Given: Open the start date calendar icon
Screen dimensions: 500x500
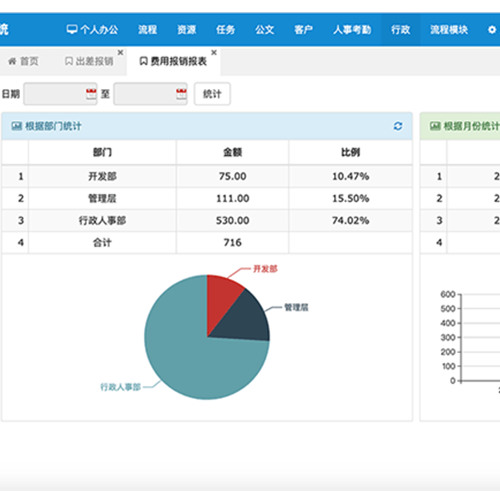Looking at the screenshot, I should pos(91,94).
